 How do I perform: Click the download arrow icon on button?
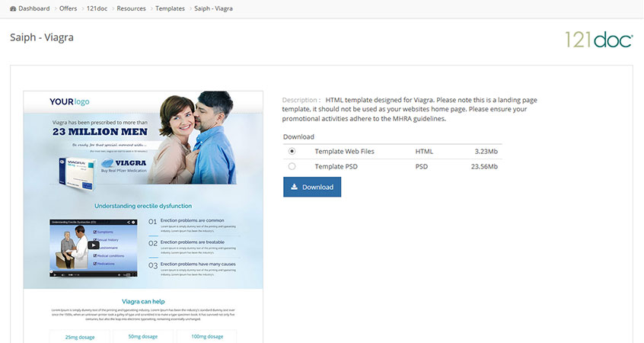tap(294, 187)
